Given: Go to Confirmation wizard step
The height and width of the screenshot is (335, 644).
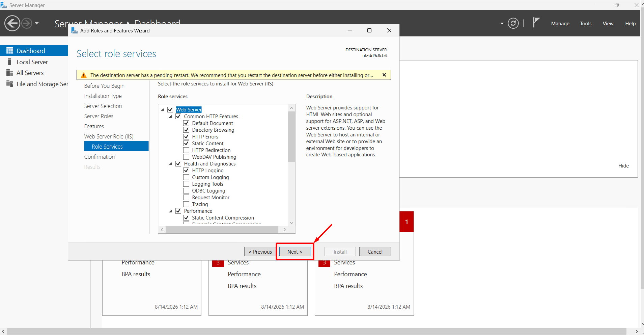Looking at the screenshot, I should (x=100, y=157).
